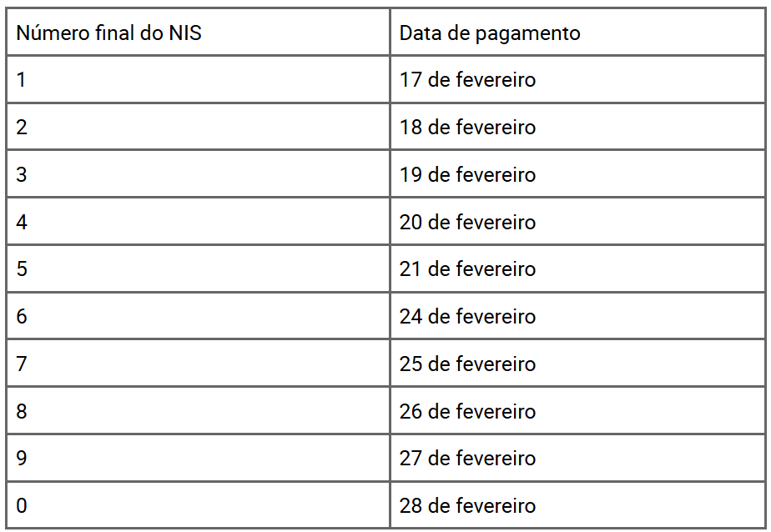Click the '26 de fevereiro' date cell
The width and height of the screenshot is (771, 532).
tap(577, 410)
